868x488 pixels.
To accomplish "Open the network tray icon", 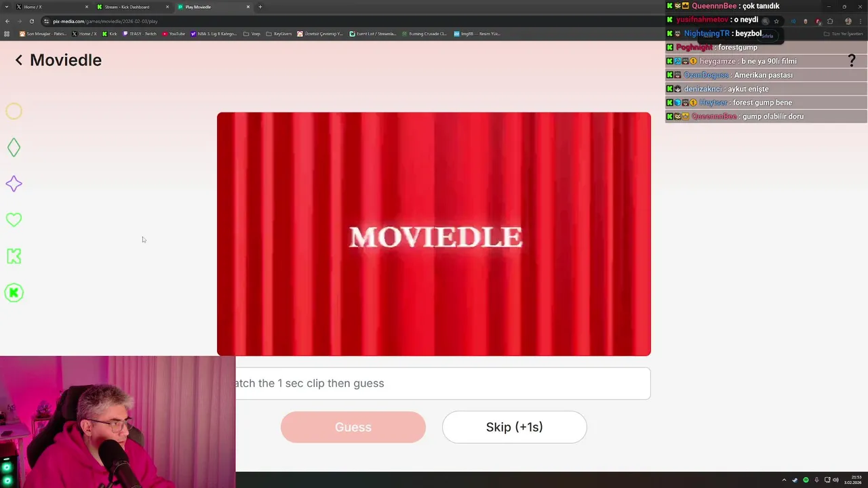I will click(827, 480).
